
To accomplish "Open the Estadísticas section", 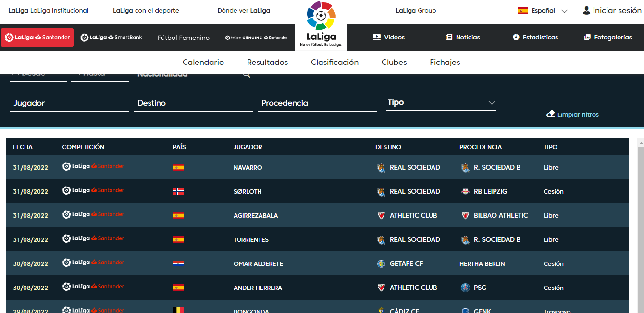I will click(535, 37).
